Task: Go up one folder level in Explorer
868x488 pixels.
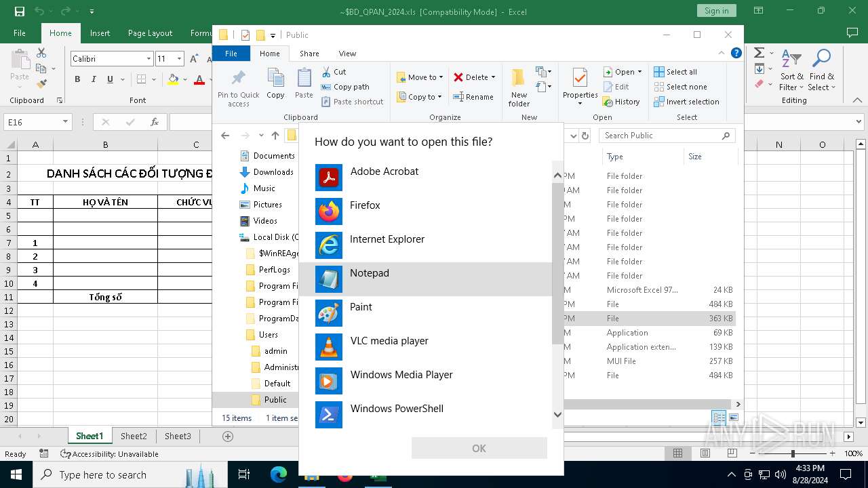Action: pyautogui.click(x=275, y=136)
